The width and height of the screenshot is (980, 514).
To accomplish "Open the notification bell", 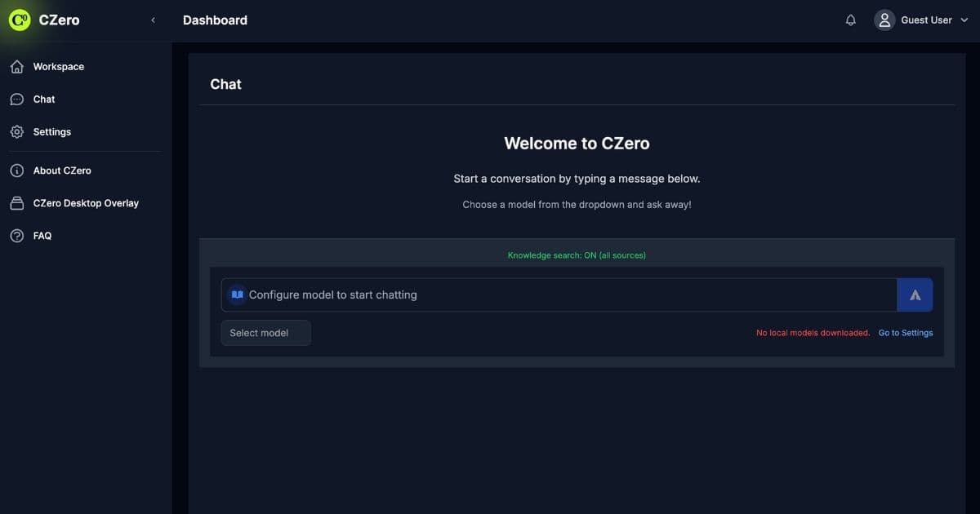I will coord(850,19).
